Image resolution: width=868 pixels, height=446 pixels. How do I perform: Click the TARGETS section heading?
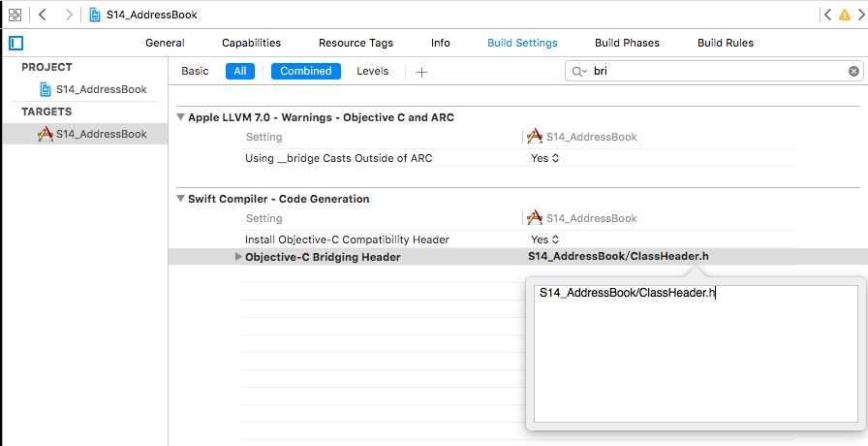pyautogui.click(x=46, y=111)
